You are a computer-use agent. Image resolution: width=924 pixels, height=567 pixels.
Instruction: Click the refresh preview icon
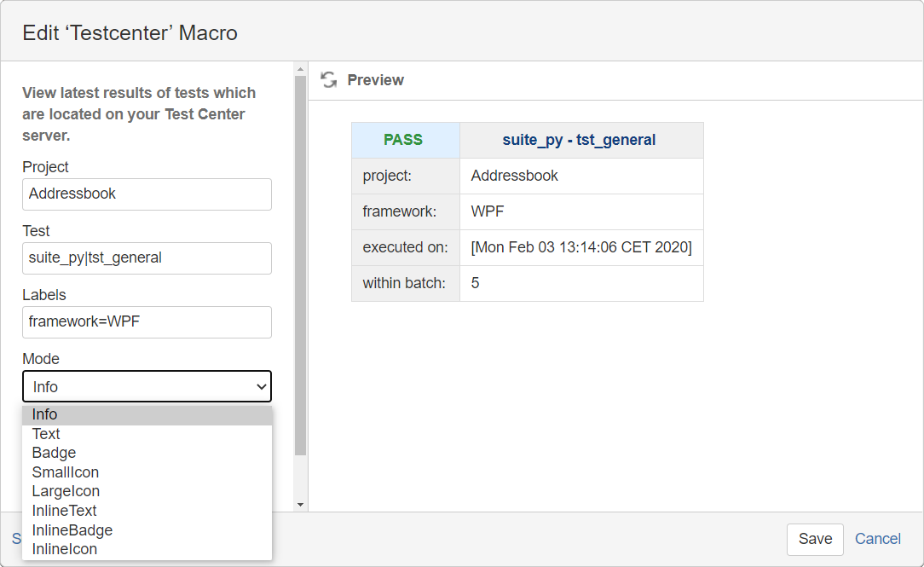coord(329,79)
